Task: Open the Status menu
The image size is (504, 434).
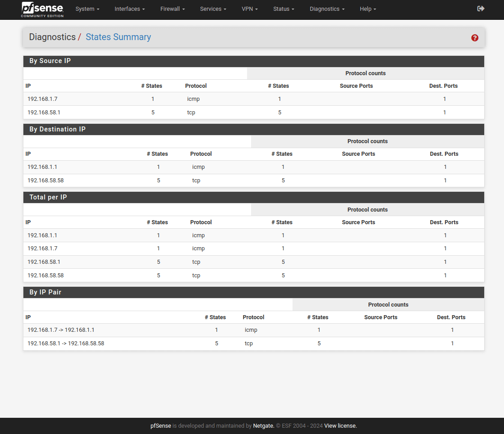Action: (x=283, y=9)
